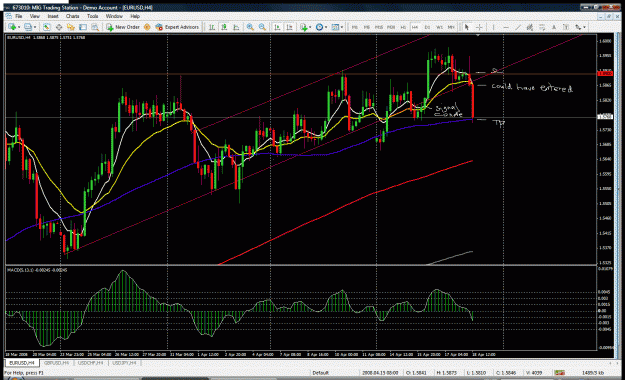The height and width of the screenshot is (380, 625).
Task: Select the equidistant channel tool
Action: tap(530, 27)
